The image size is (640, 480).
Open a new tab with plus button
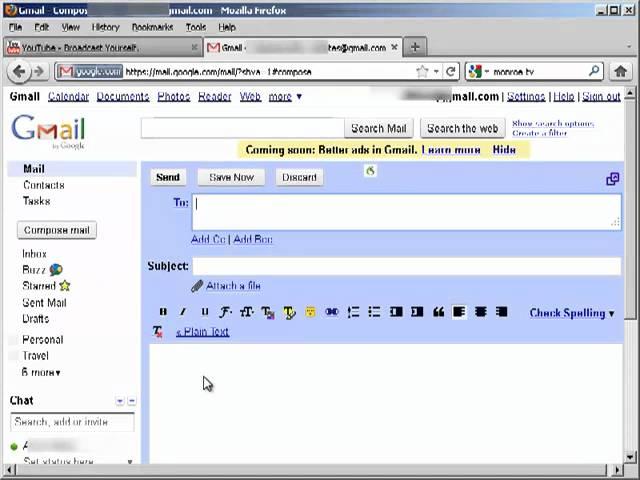(415, 47)
